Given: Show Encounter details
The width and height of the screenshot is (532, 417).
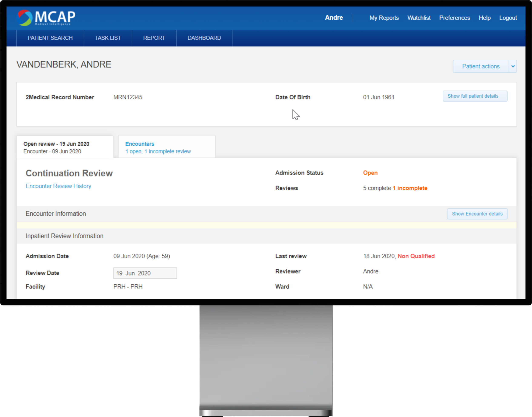Looking at the screenshot, I should [x=477, y=214].
